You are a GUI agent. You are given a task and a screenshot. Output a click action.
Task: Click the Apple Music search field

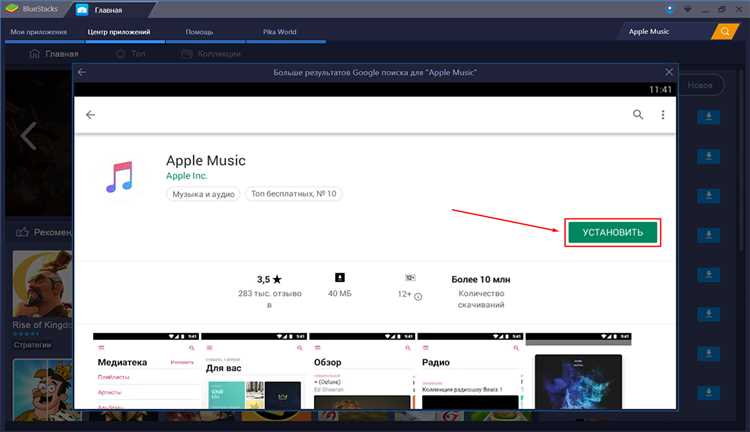click(x=663, y=32)
